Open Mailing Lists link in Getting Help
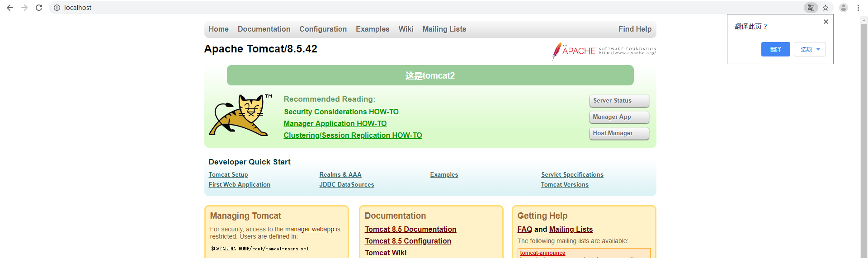The image size is (868, 258). click(571, 229)
